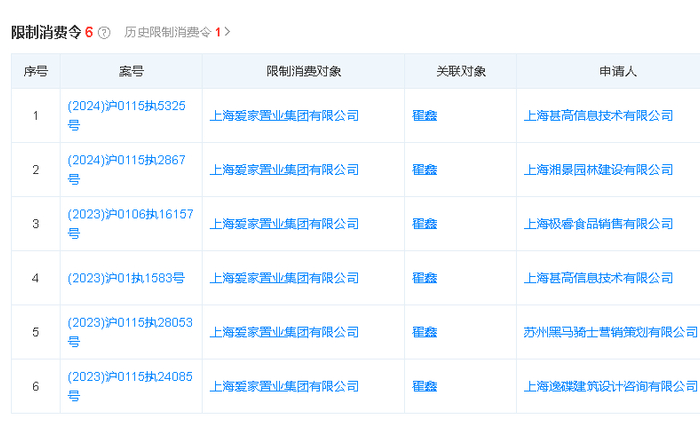Open applicant 上海甚高信息技术有限公司 in row 4

599,278
